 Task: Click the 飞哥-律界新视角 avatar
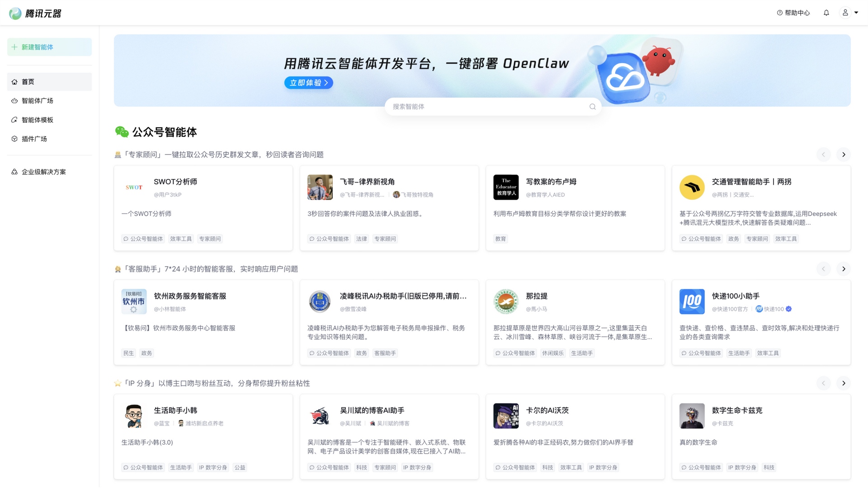tap(320, 187)
